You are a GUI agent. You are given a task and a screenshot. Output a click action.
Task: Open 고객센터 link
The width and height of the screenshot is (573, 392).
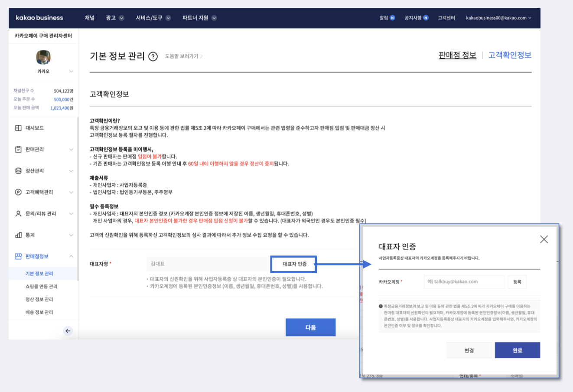click(446, 18)
